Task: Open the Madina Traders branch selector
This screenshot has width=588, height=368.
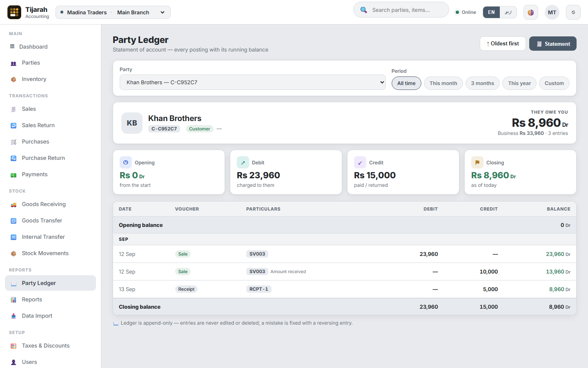Action: point(113,12)
